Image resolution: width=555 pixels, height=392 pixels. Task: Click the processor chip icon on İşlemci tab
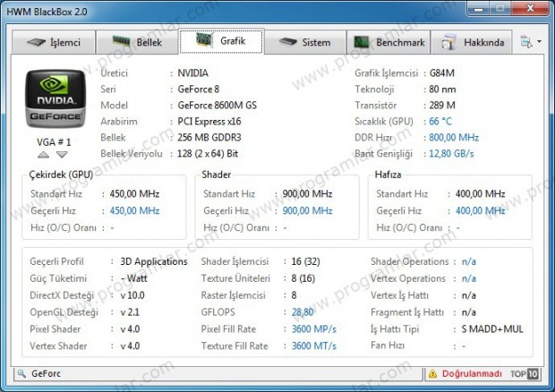click(36, 42)
